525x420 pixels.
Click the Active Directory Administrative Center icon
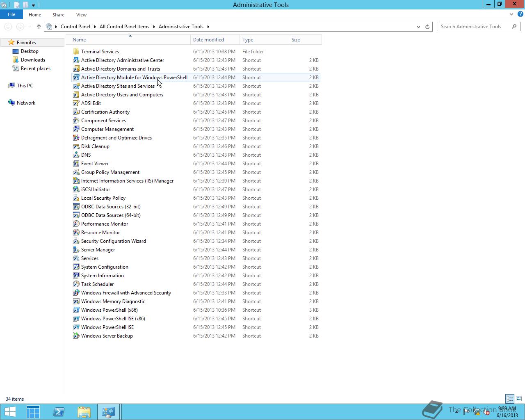tap(76, 60)
